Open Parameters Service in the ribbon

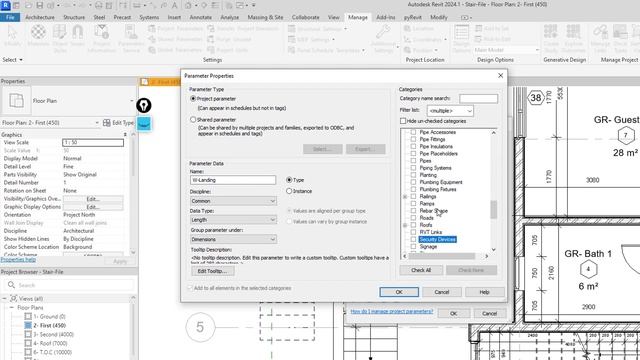131,38
